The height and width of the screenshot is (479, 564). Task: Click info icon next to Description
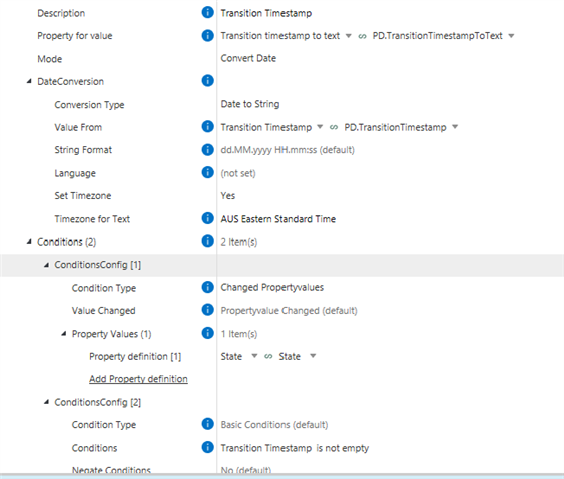click(208, 12)
